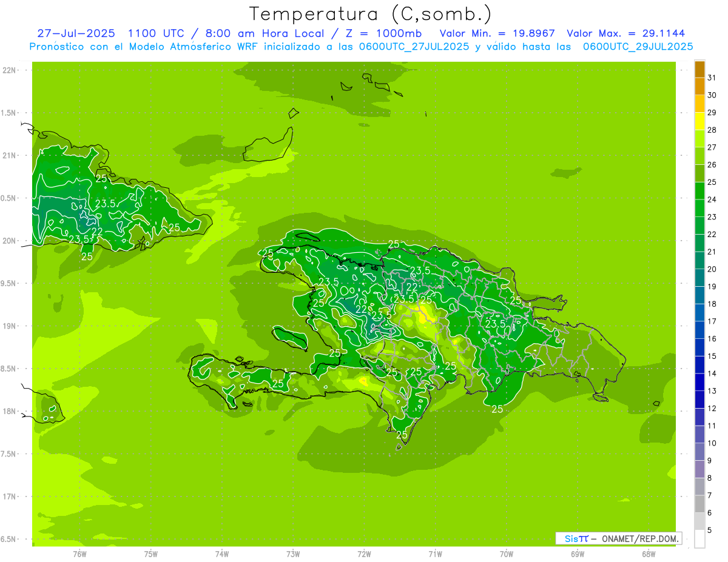Screen dimensions: 728x562
Task: Click the "76W" longitude axis label
Action: [x=79, y=554]
